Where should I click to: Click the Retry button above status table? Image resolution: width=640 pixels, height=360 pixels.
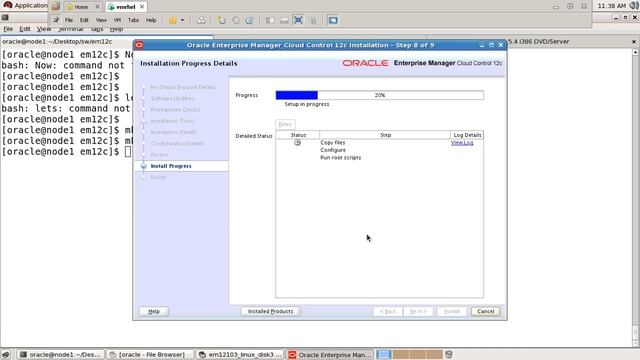click(285, 124)
